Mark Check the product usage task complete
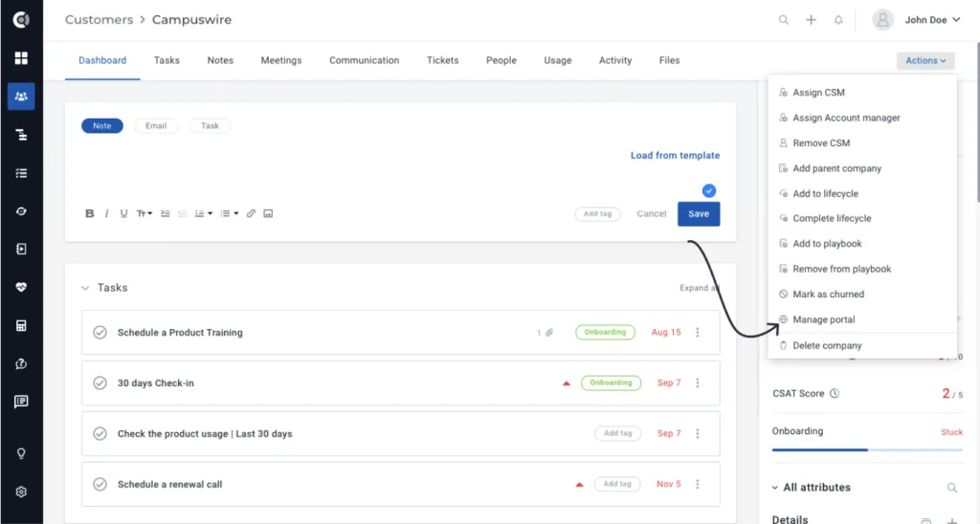This screenshot has width=980, height=524. pyautogui.click(x=100, y=433)
